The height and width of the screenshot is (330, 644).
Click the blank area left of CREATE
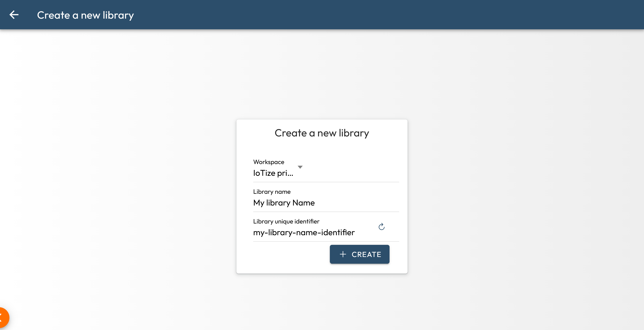(x=288, y=254)
